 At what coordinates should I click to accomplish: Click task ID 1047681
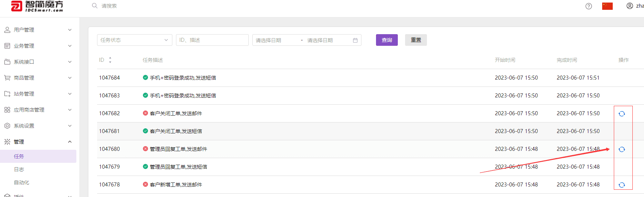109,131
